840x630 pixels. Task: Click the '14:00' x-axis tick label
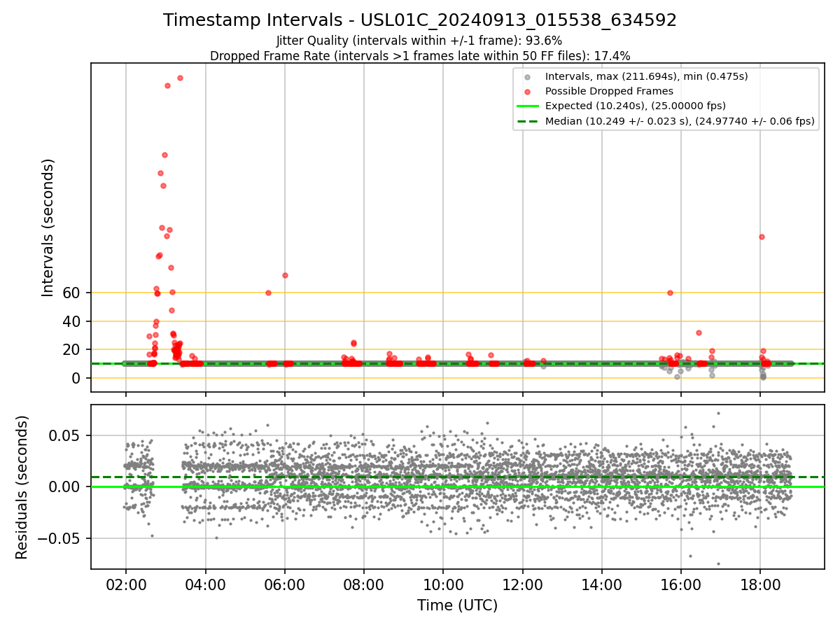coord(602,585)
